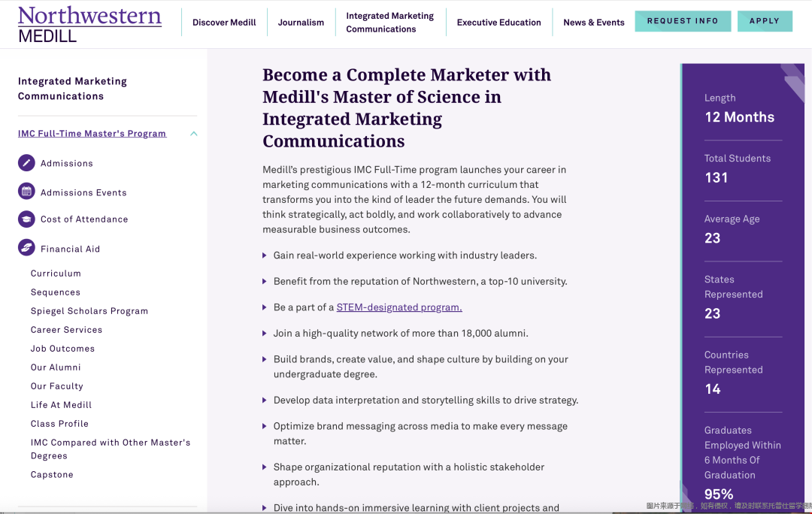Screen dimensions: 812x514
Task: Open News & Events menu
Action: pyautogui.click(x=593, y=23)
